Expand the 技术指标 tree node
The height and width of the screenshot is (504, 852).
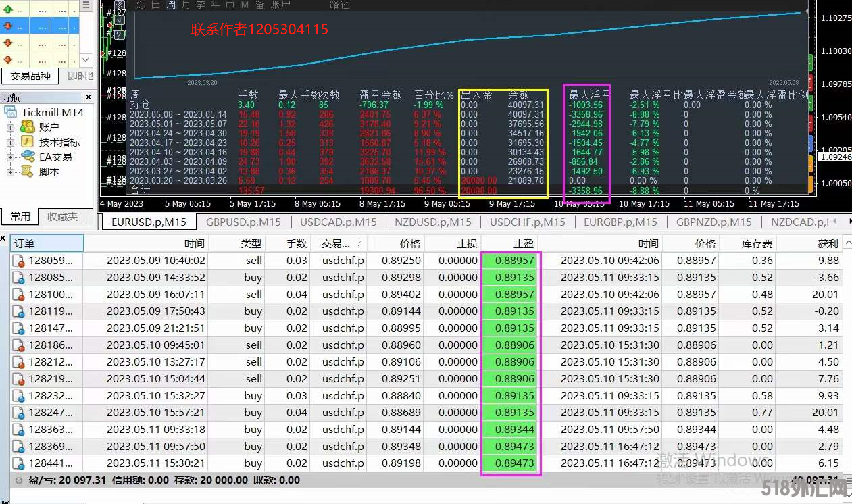(x=10, y=142)
